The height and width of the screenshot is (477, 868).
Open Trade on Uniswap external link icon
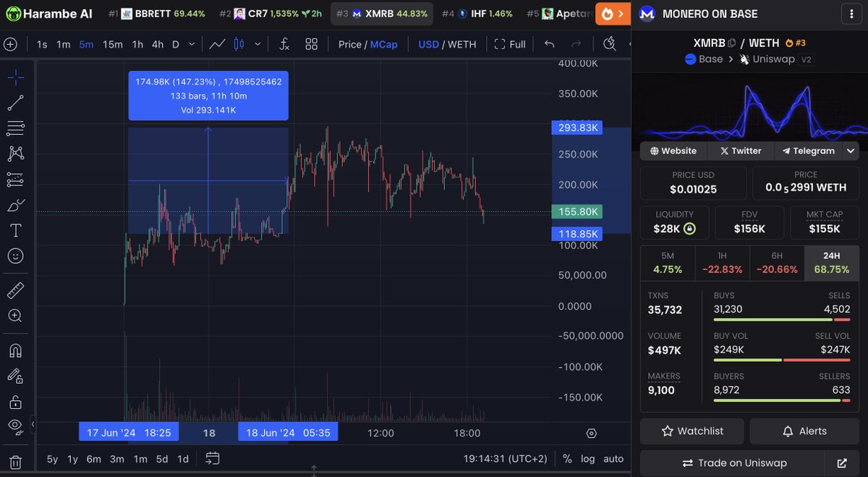[x=842, y=463]
